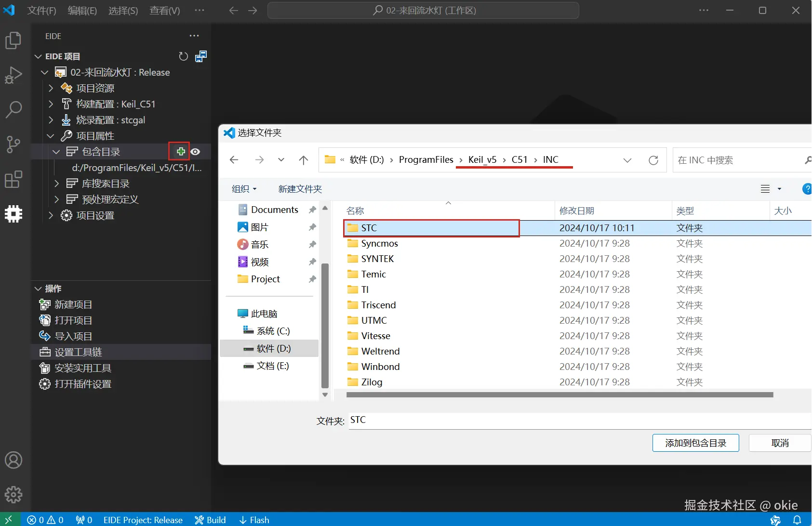Go back in VS Code navigation history
The image size is (812, 526).
(x=234, y=10)
